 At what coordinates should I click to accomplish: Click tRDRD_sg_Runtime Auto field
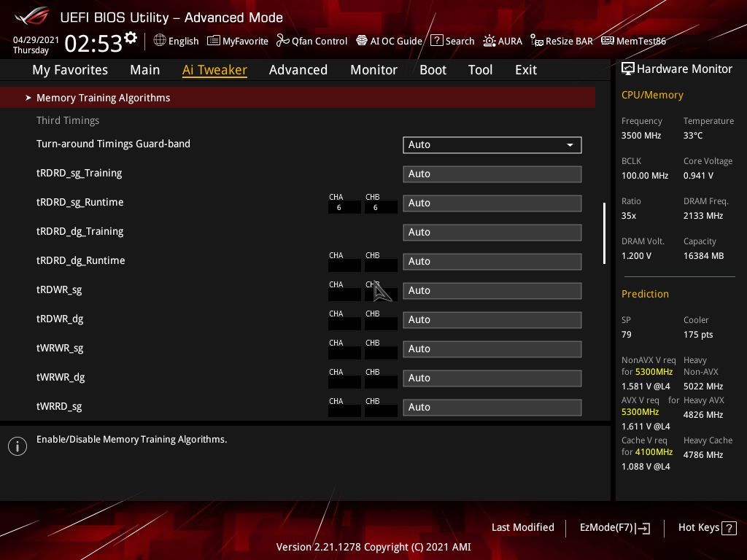[x=492, y=203]
